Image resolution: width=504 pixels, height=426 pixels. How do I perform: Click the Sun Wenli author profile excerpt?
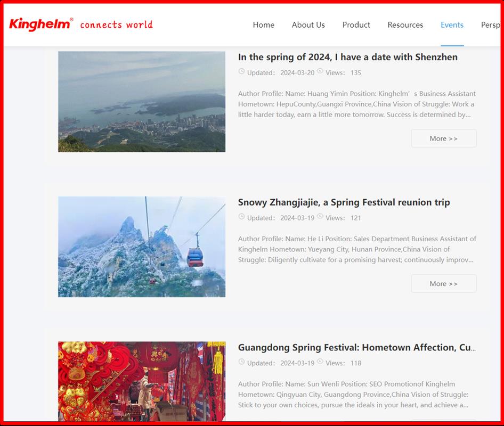354,395
